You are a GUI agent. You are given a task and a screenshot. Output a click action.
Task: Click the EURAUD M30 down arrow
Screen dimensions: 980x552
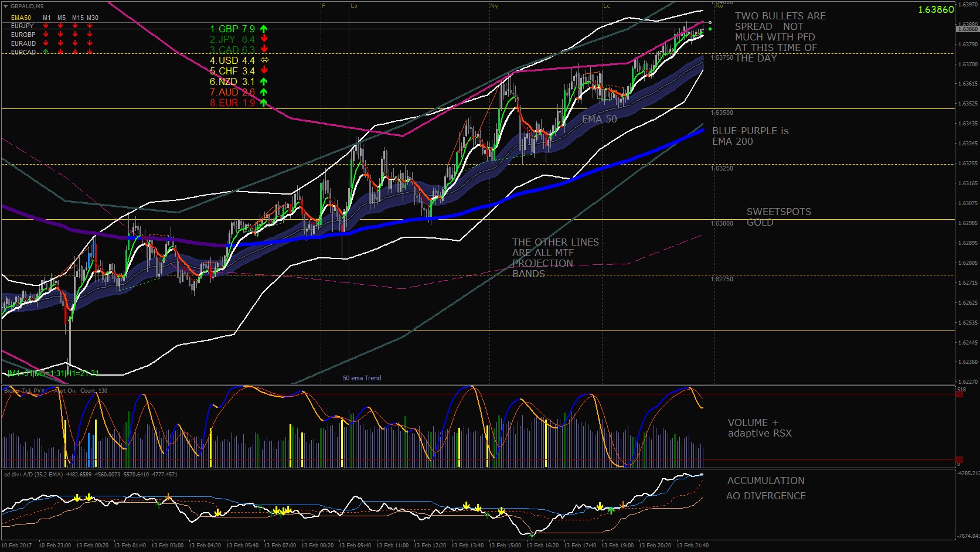[90, 43]
